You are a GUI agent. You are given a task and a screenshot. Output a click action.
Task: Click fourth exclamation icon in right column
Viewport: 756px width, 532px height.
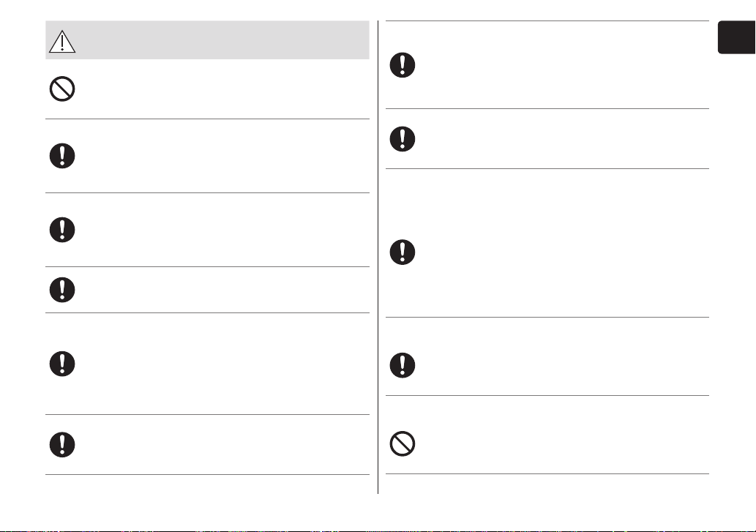coord(402,364)
